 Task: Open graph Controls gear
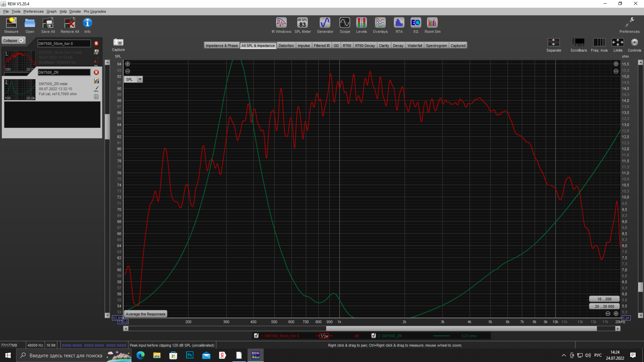click(634, 45)
